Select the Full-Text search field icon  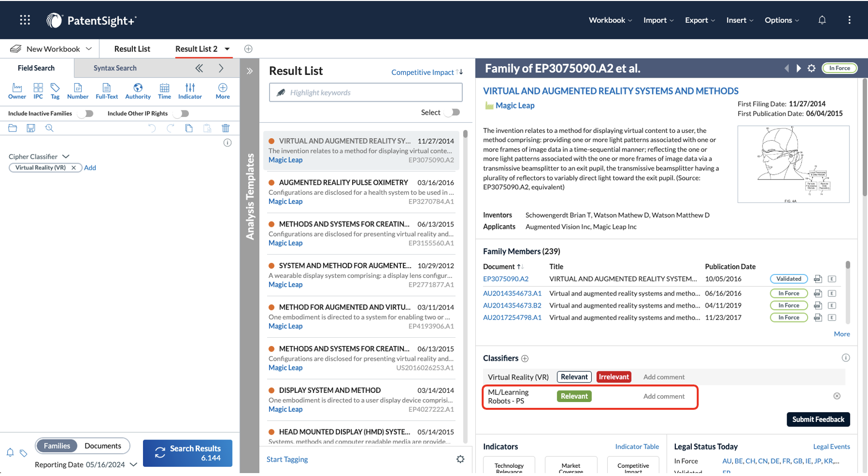click(107, 91)
